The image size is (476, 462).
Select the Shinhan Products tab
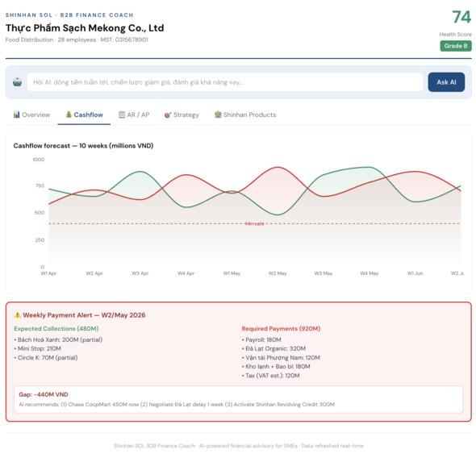pos(245,114)
